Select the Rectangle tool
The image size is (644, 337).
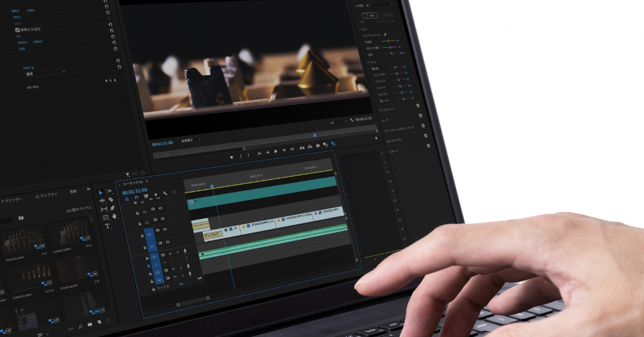105,218
